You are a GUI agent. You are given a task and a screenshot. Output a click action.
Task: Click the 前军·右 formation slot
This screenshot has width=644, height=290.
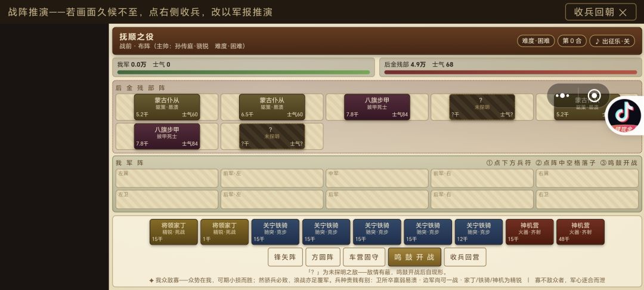(482, 178)
